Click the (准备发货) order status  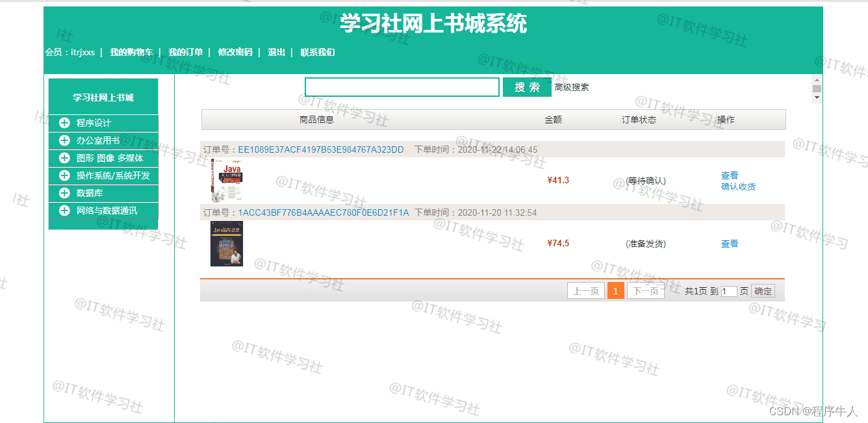pyautogui.click(x=646, y=244)
